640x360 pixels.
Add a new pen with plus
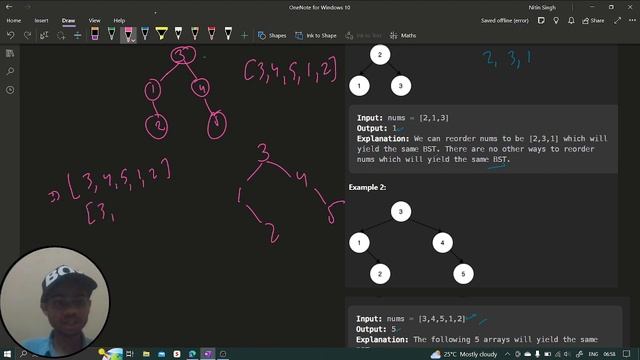pyautogui.click(x=244, y=36)
